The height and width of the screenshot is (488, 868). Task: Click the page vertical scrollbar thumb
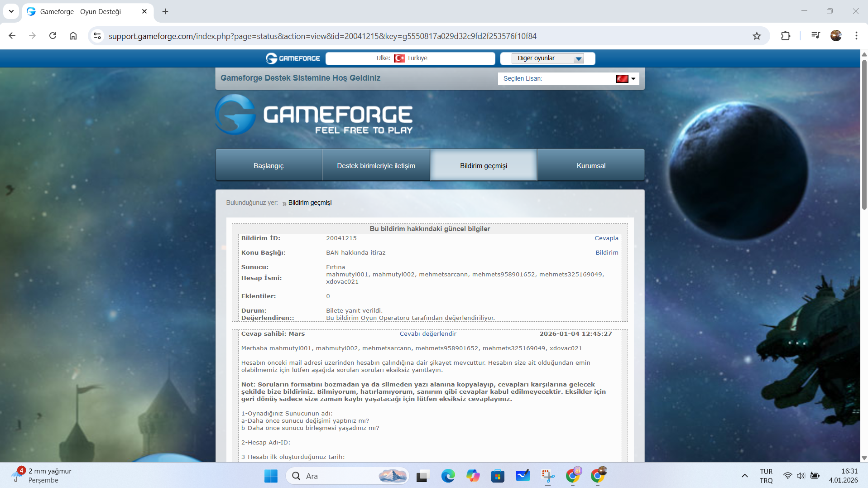click(864, 134)
